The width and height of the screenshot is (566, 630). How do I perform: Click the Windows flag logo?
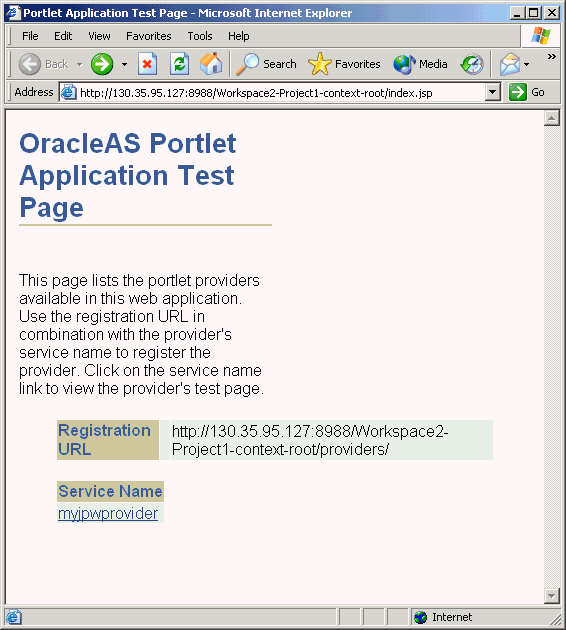coord(541,36)
